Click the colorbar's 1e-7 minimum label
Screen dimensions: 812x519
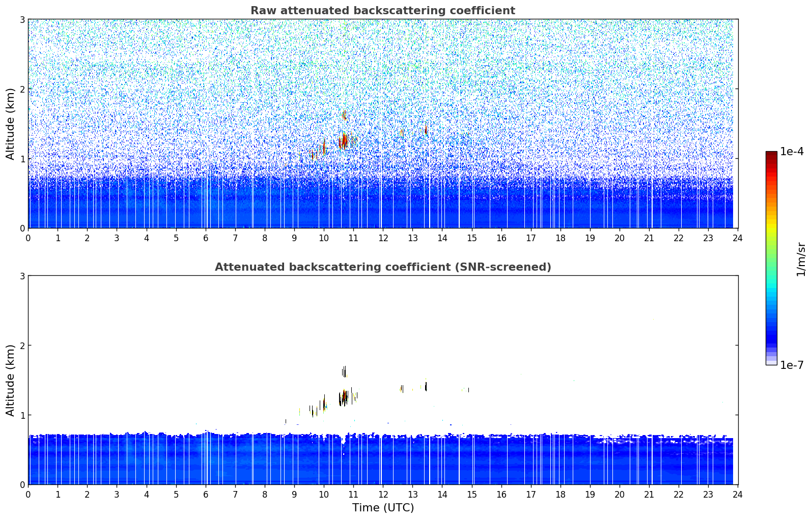pyautogui.click(x=792, y=365)
